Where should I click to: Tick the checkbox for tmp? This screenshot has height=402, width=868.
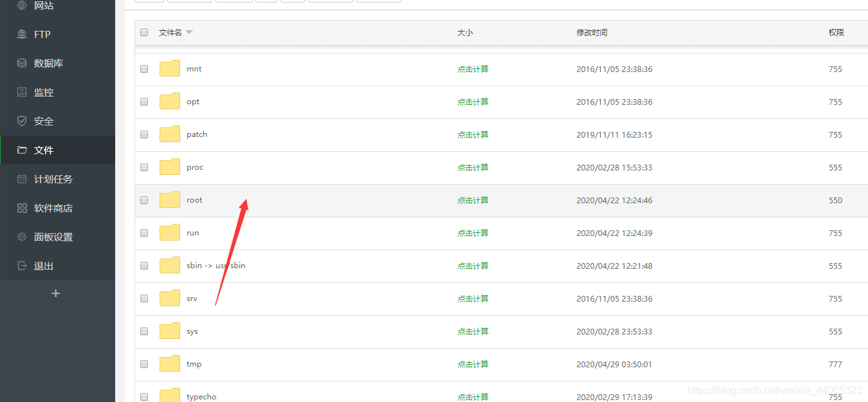[144, 364]
